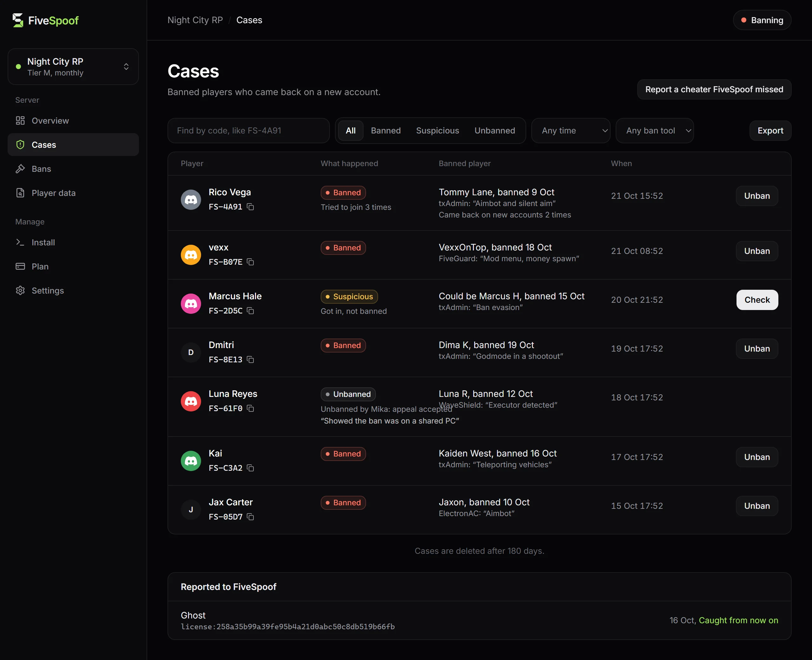Click Marcus Hale's pink Discord avatar

tap(191, 303)
